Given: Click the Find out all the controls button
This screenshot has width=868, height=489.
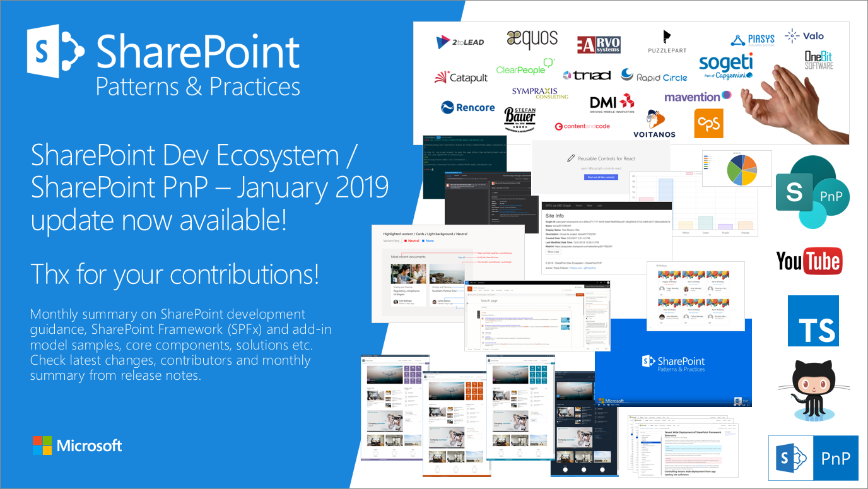Looking at the screenshot, I should pos(601,177).
